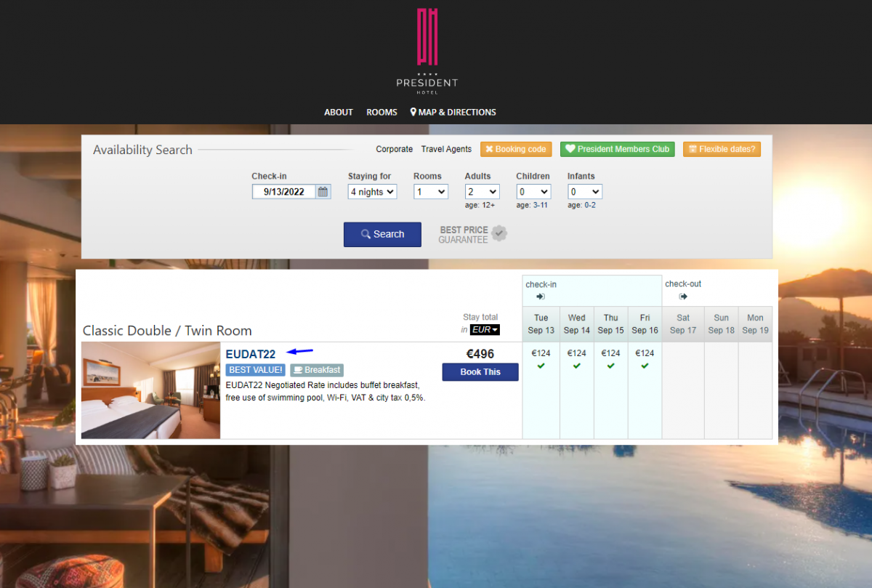Open the ROOMS menu item
Viewport: 872px width, 588px height.
point(382,112)
